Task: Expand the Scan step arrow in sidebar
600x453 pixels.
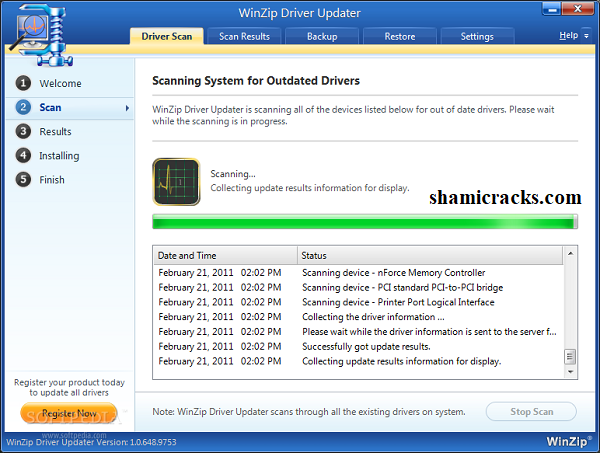Action: coord(127,108)
